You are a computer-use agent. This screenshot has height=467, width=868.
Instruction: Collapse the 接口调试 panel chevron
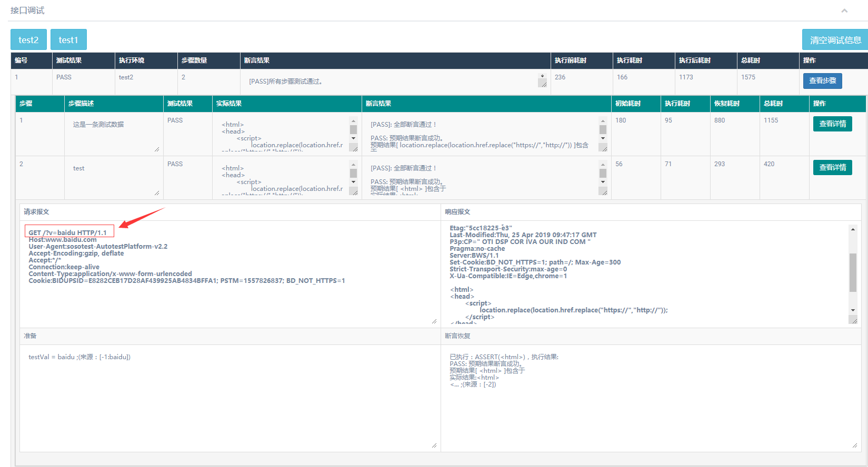pos(844,11)
